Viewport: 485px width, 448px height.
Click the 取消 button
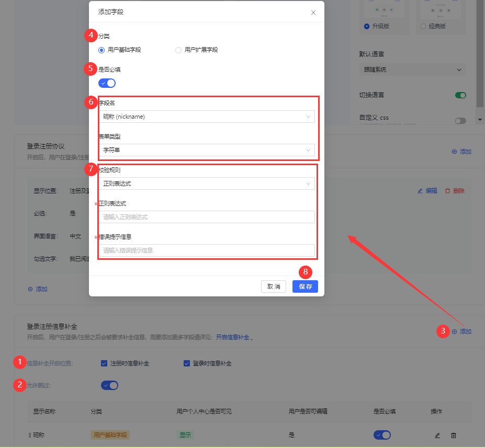click(x=274, y=286)
